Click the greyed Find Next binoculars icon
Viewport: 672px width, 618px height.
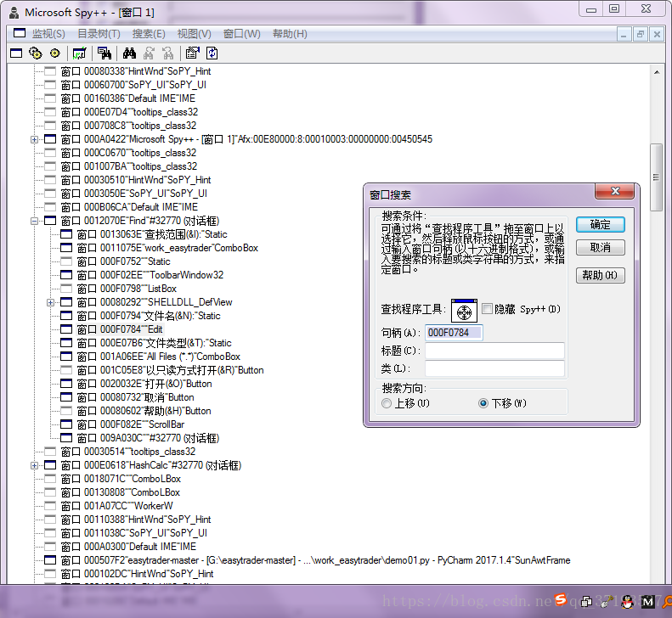(x=149, y=53)
